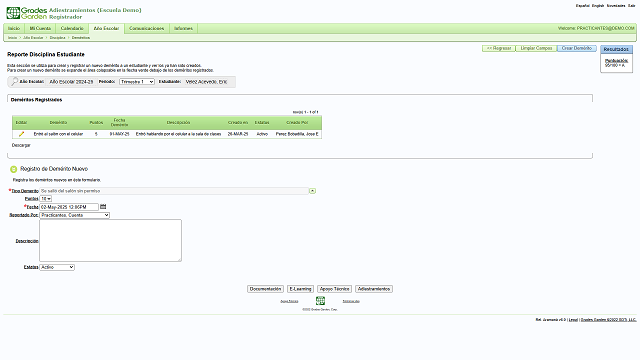640x360 pixels.
Task: Open the Reportado Por dropdown
Action: pyautogui.click(x=75, y=215)
